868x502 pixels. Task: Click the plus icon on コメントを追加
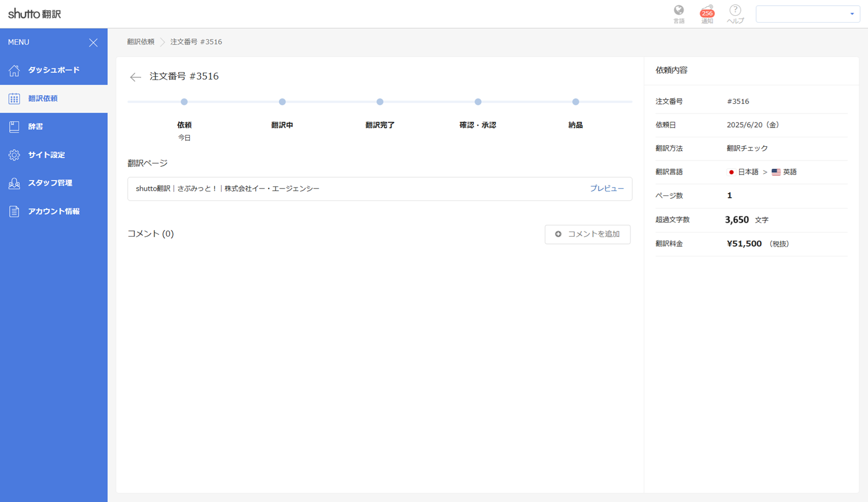pos(558,234)
